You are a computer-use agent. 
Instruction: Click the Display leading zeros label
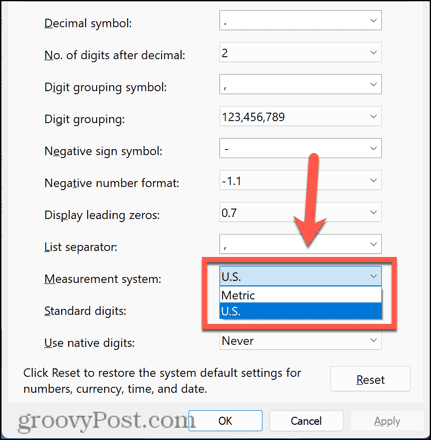tap(102, 215)
